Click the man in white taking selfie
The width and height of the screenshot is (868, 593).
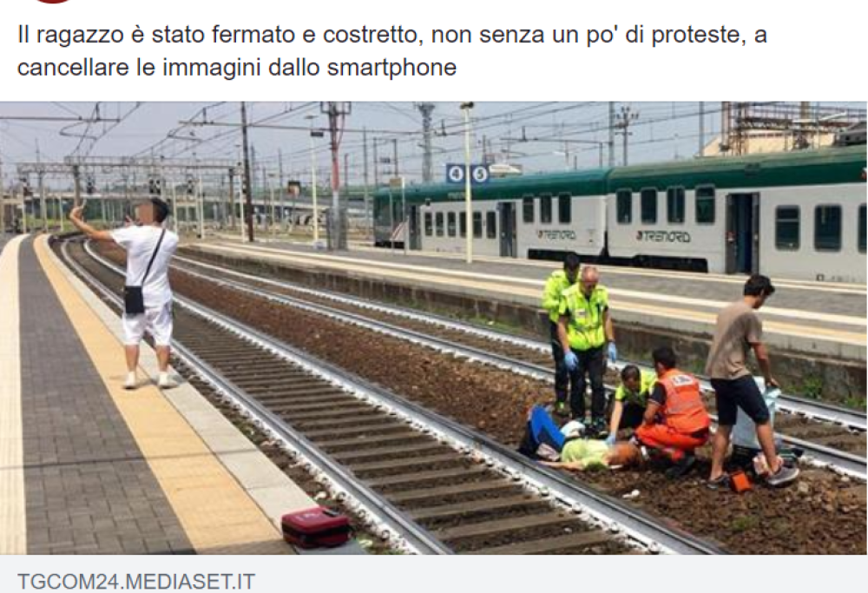click(135, 293)
